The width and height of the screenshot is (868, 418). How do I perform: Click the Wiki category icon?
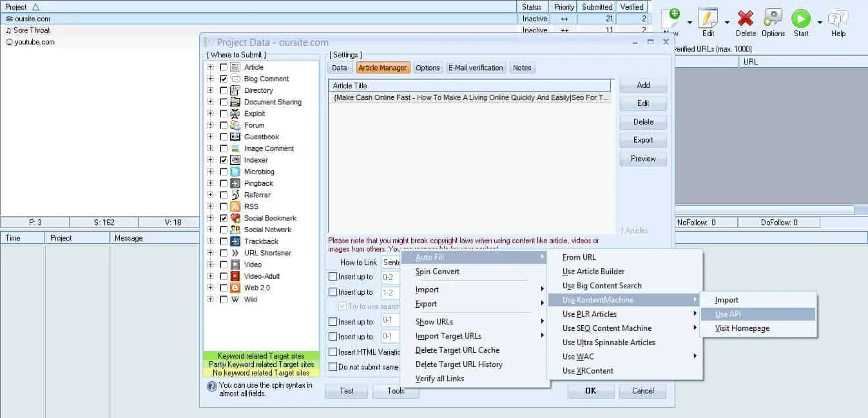pyautogui.click(x=235, y=299)
